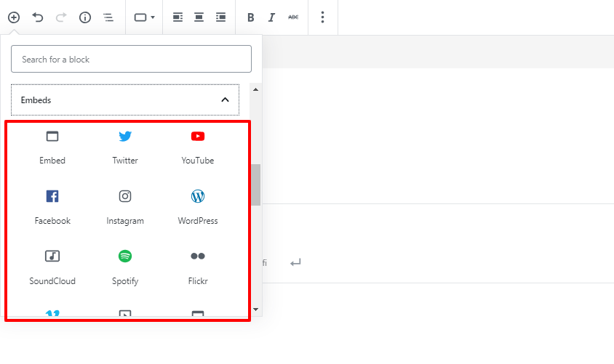Toggle italic formatting
This screenshot has height=364, width=614.
tap(271, 17)
